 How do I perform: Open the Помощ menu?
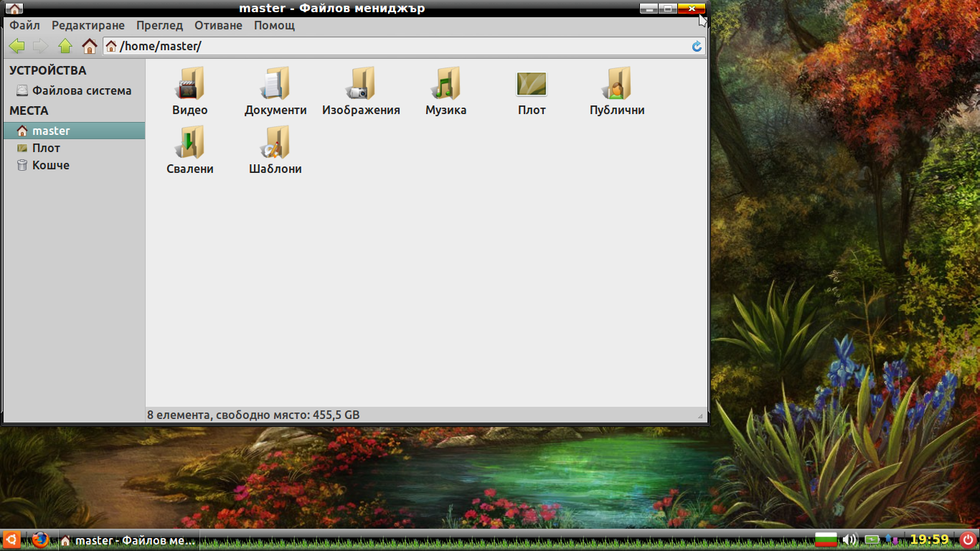274,25
